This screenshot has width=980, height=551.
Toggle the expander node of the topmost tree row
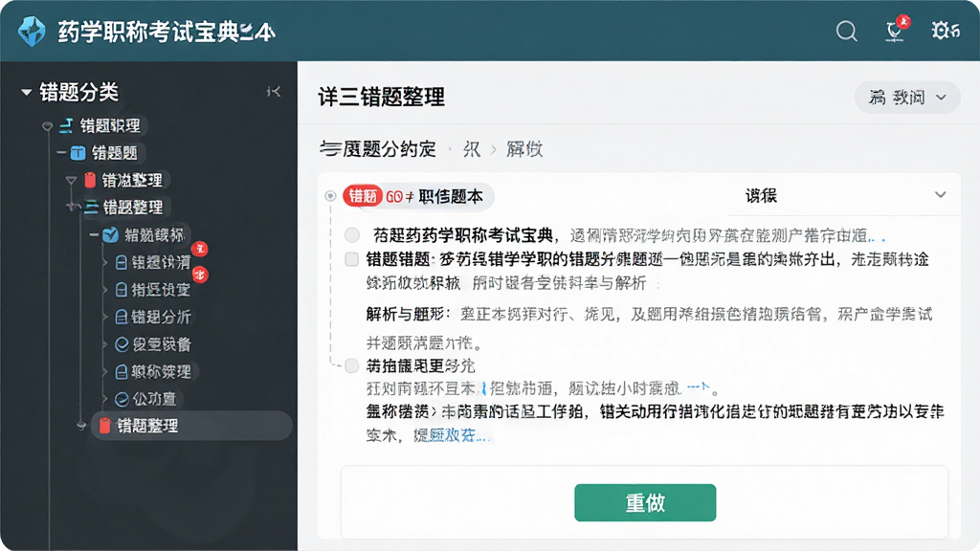coord(47,126)
